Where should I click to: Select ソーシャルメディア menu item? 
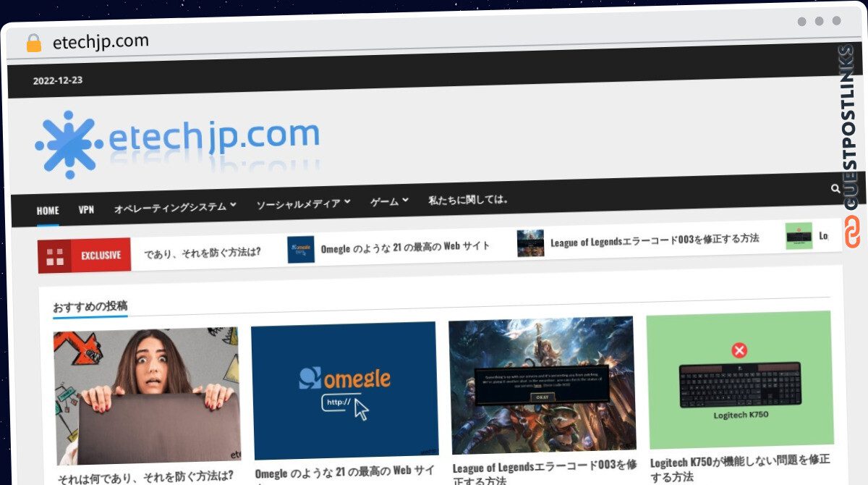click(x=298, y=205)
